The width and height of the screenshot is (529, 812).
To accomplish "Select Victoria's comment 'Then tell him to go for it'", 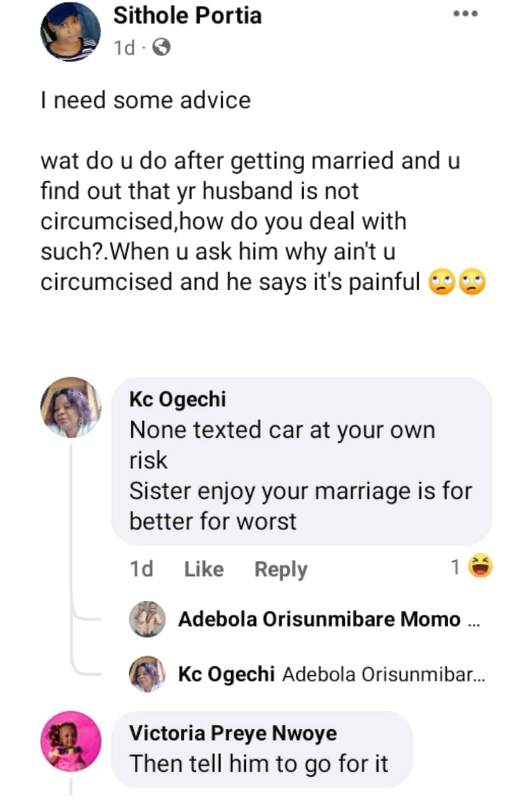I will click(x=259, y=764).
